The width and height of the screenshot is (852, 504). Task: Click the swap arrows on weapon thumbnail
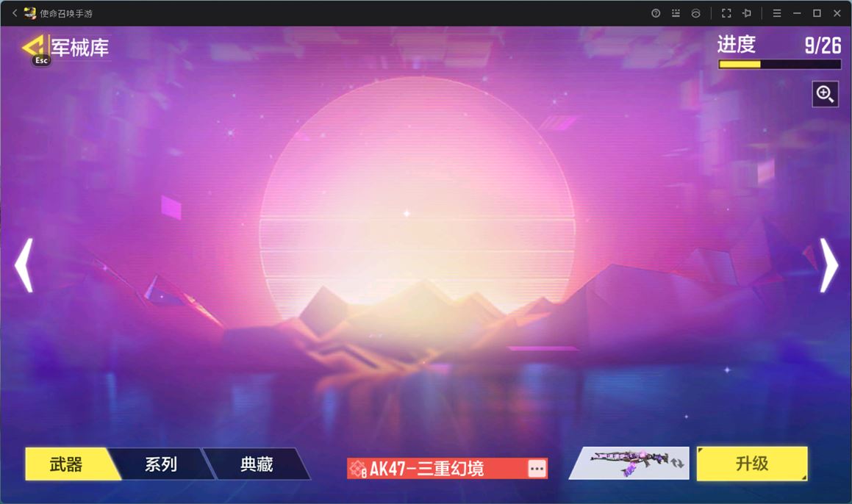677,464
